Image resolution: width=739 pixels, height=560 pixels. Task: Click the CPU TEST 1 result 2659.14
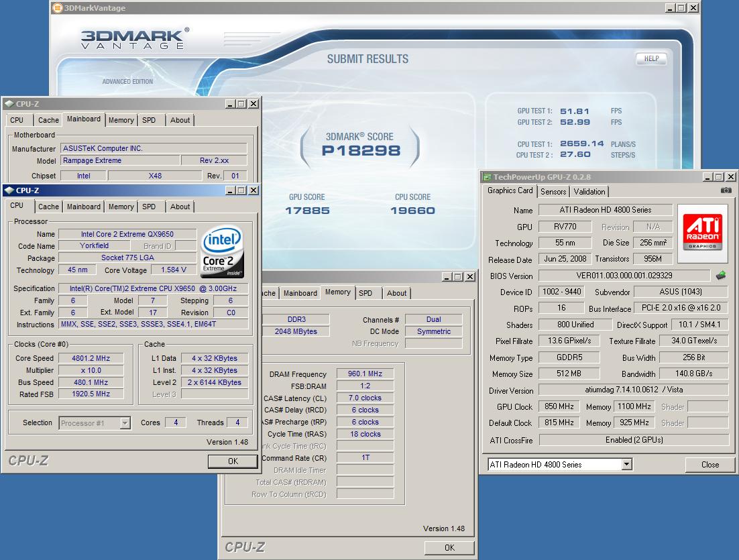pyautogui.click(x=581, y=144)
